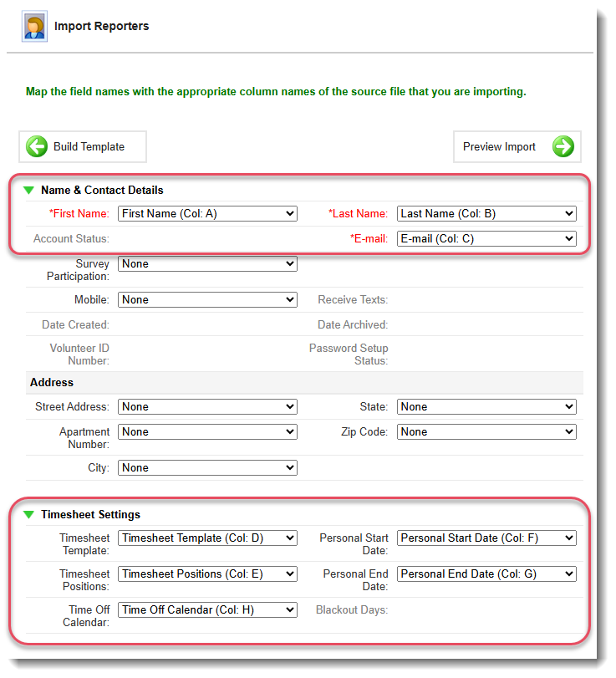Open the Mobile mapping dropdown
Viewport: 616px width, 678px height.
coord(207,299)
